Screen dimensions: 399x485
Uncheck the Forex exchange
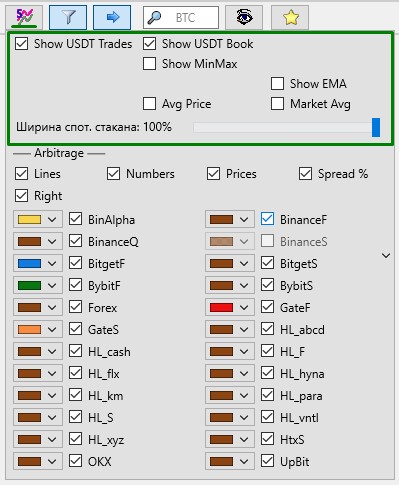75,307
